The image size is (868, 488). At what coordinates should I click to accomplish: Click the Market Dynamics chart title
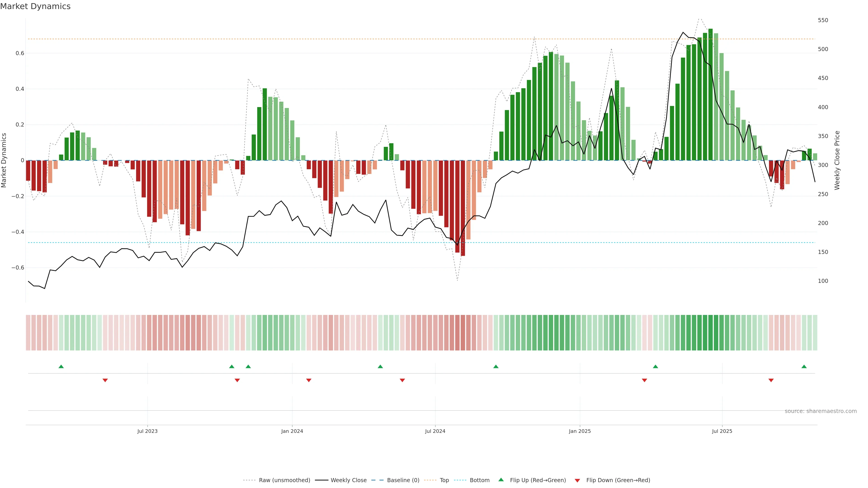(x=35, y=6)
